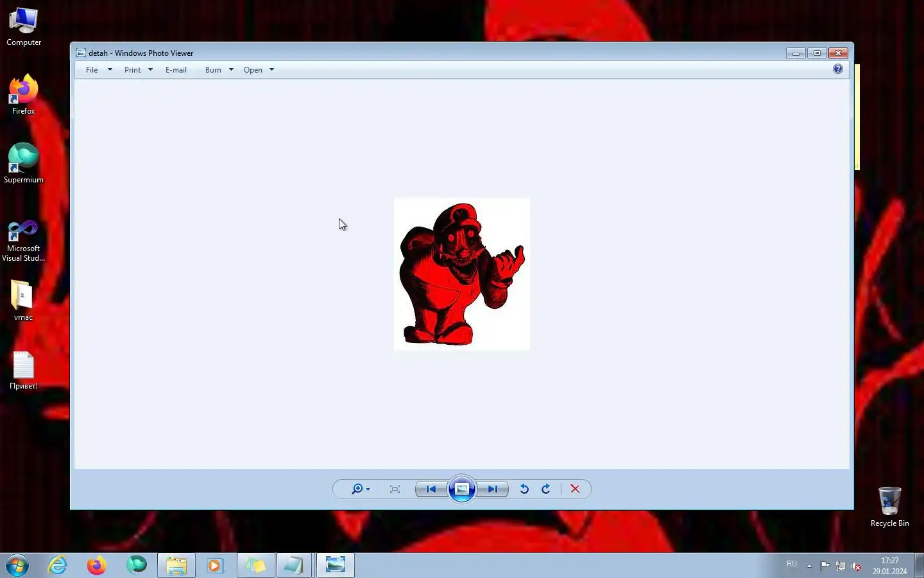Maximize the Photo Viewer window
The height and width of the screenshot is (578, 924).
817,53
